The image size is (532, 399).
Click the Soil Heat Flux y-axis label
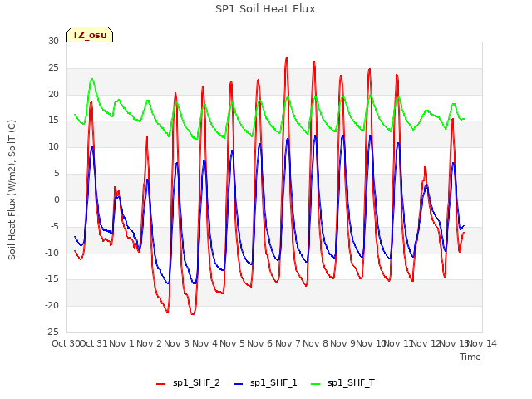(12, 190)
